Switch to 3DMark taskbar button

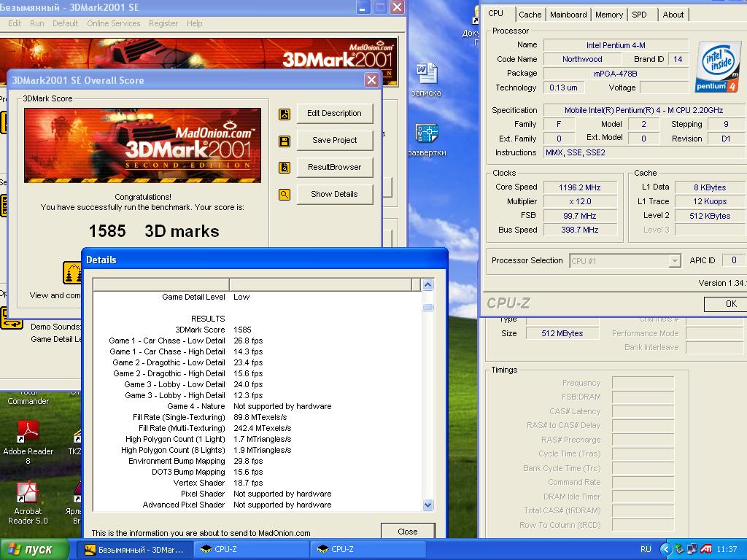tap(135, 550)
